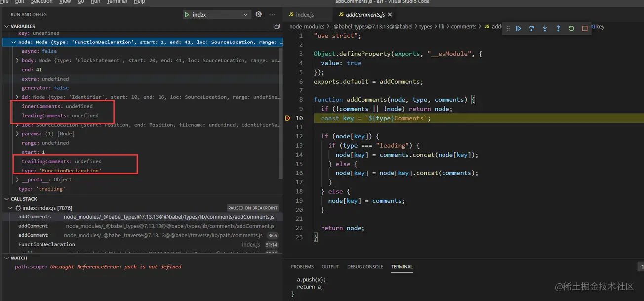Viewport: 644px width, 301px height.
Task: Expand the params array entry
Action: [x=17, y=134]
